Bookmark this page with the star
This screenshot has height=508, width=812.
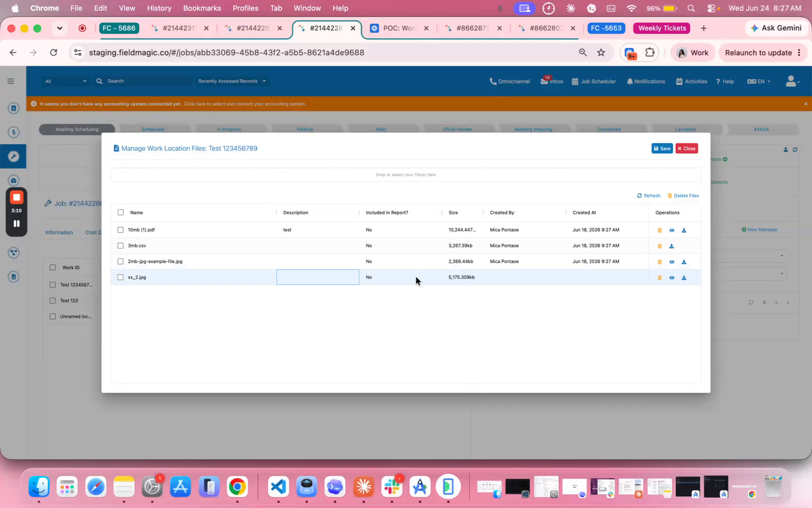point(601,53)
